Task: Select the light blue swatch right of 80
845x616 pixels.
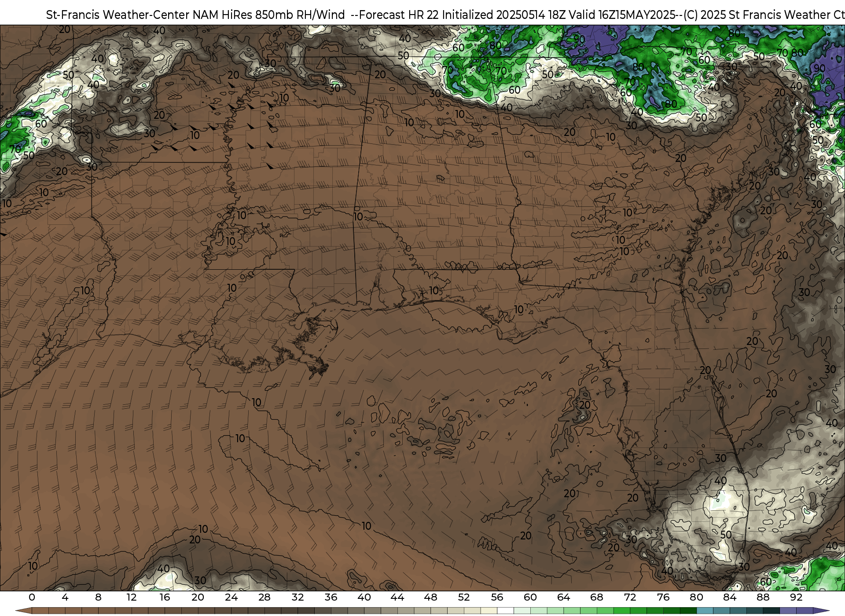Action: pyautogui.click(x=705, y=611)
